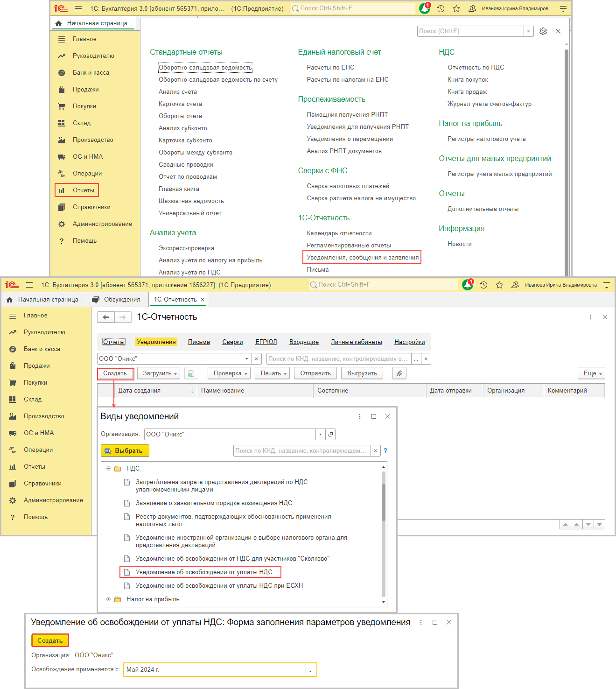Jump to first row in list navigation
The height and width of the screenshot is (689, 616).
pos(565,525)
